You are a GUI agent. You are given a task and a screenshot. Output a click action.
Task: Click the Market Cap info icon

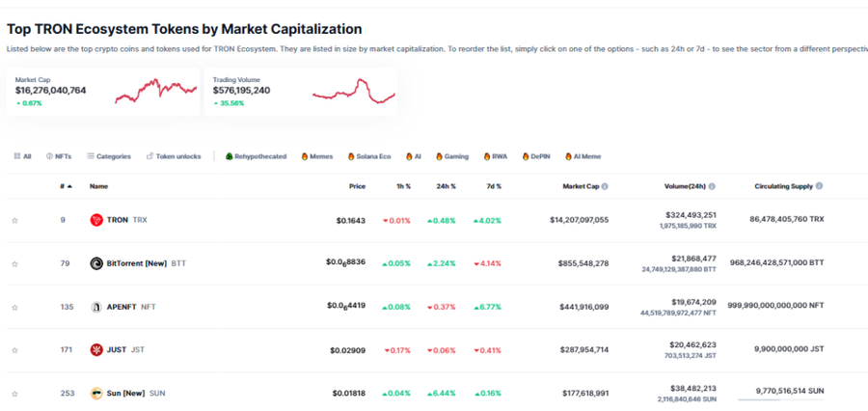(x=605, y=186)
